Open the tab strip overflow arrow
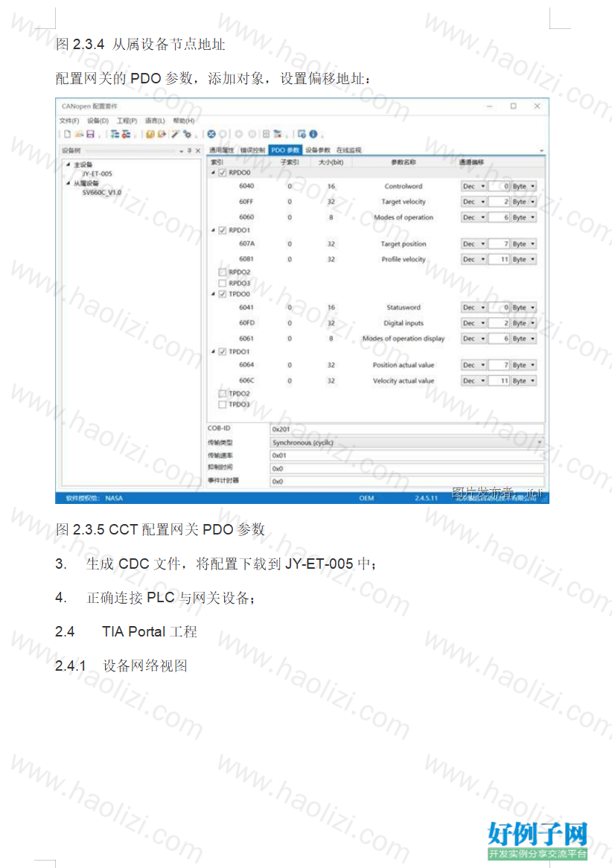This screenshot has width=612, height=868. pos(541,150)
